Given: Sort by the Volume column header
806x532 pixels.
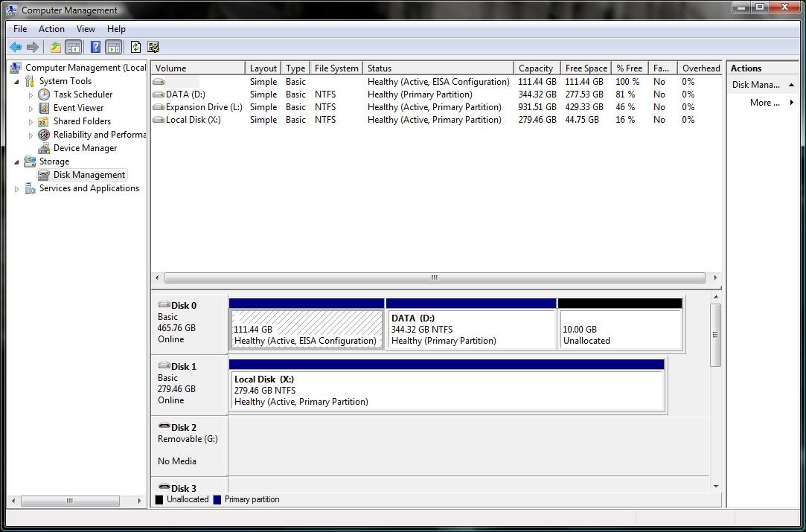Looking at the screenshot, I should coord(198,68).
